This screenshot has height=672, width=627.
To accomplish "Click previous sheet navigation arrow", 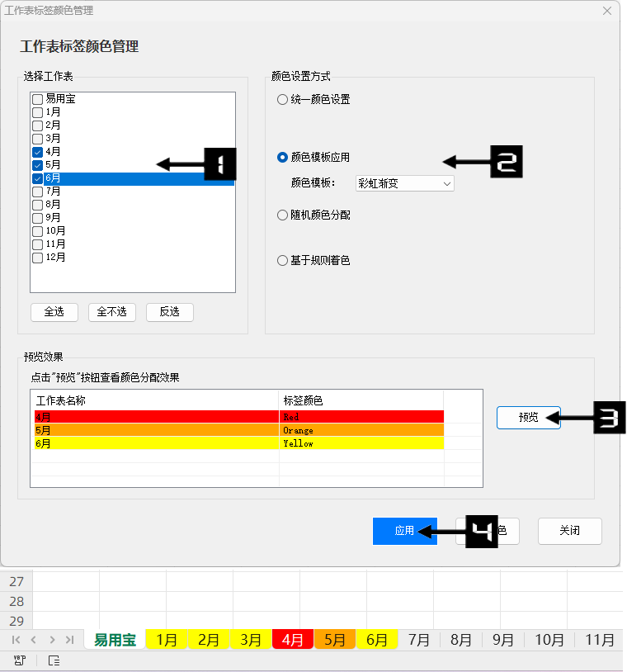I will point(34,640).
